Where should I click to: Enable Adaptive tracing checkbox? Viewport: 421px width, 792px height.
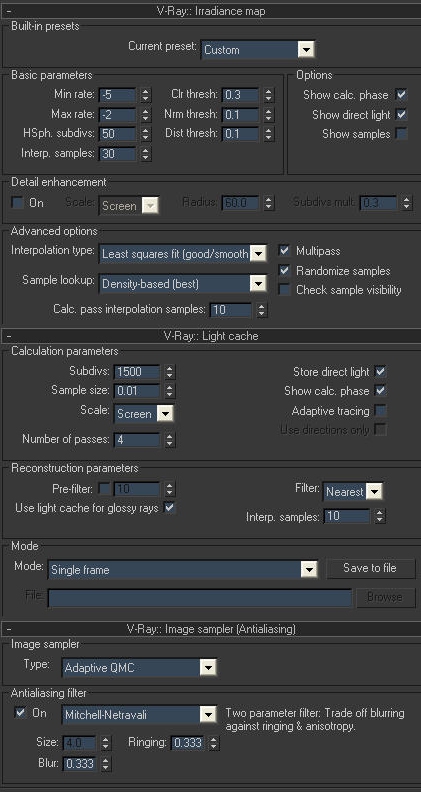[381, 411]
